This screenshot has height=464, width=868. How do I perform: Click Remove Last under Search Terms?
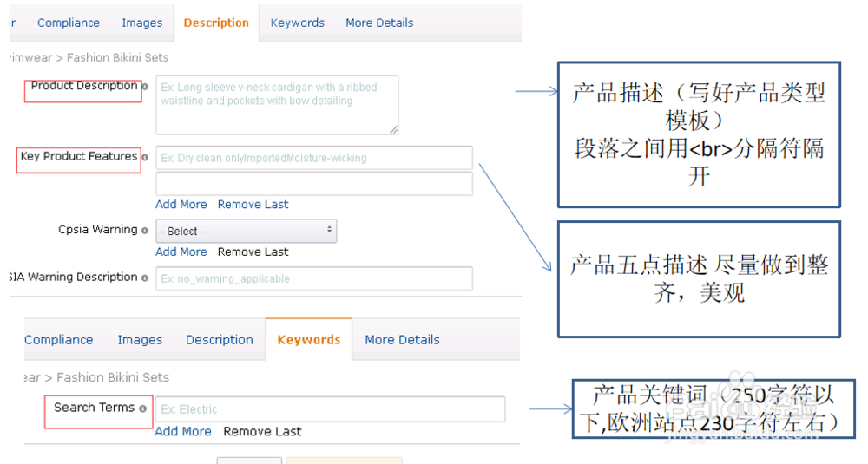(x=262, y=431)
